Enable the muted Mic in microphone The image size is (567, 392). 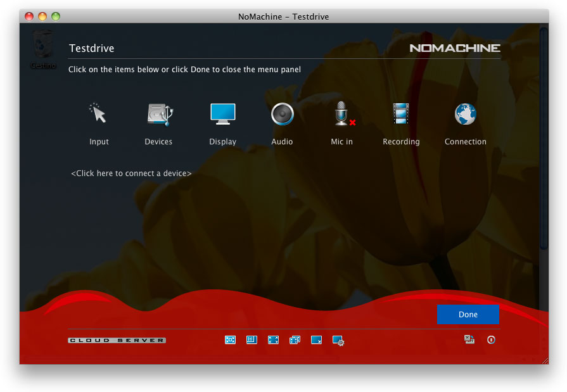[342, 115]
